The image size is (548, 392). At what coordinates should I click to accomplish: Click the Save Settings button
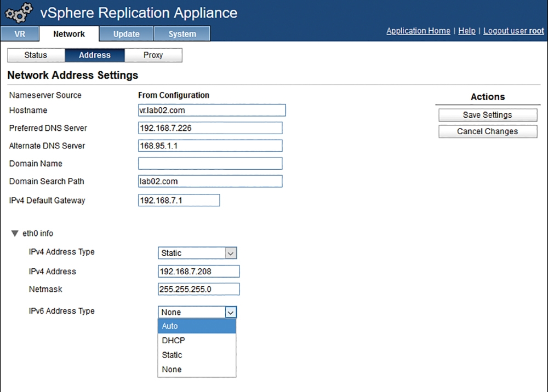(488, 115)
